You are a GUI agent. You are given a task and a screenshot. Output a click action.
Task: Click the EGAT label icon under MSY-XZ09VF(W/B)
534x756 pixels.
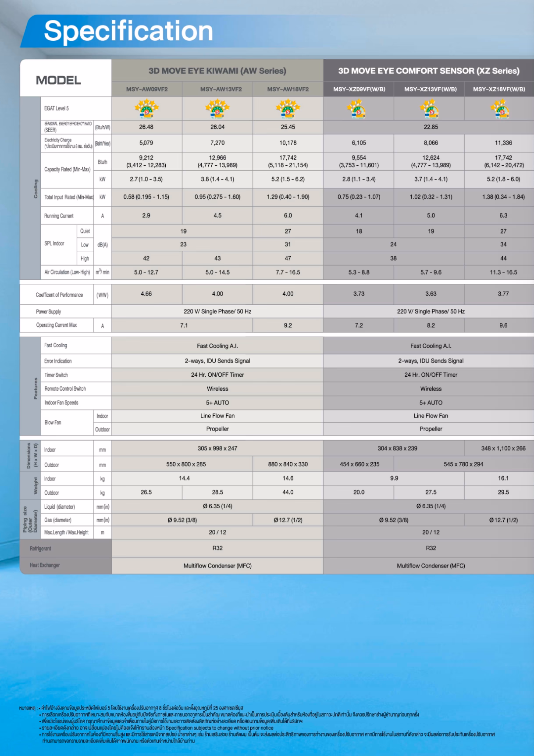point(359,109)
